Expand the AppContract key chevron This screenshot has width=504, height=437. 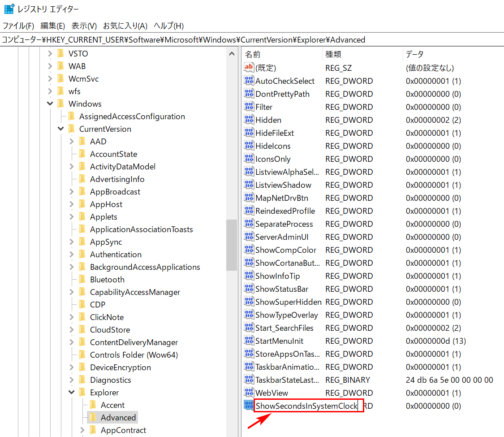[82, 430]
